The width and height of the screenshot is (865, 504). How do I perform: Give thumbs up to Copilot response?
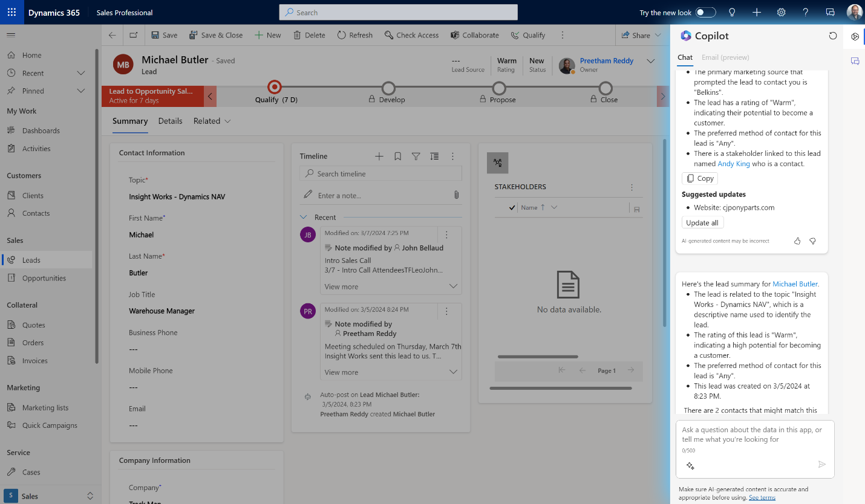click(797, 241)
